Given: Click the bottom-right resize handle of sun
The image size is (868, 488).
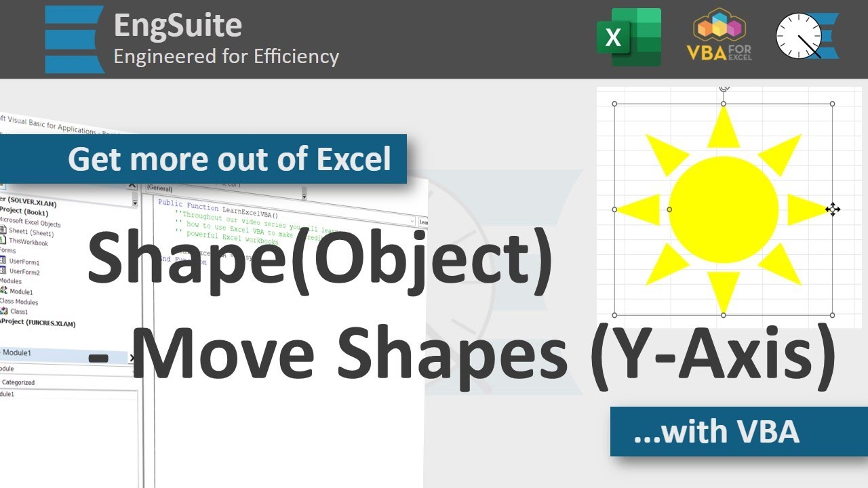Looking at the screenshot, I should click(832, 315).
